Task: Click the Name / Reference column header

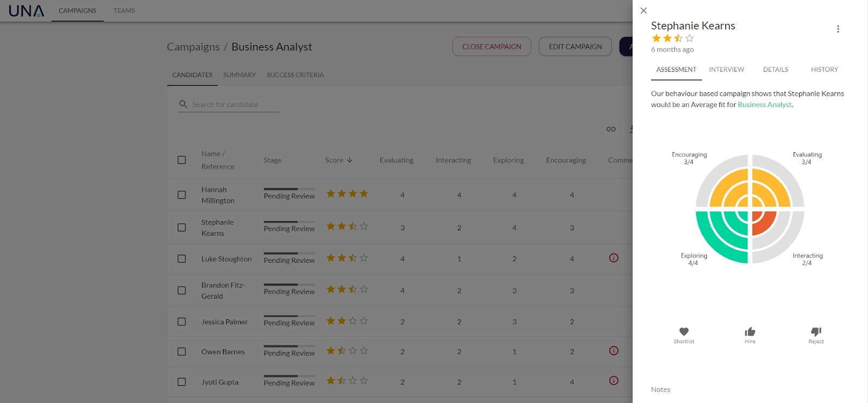Action: 218,160
